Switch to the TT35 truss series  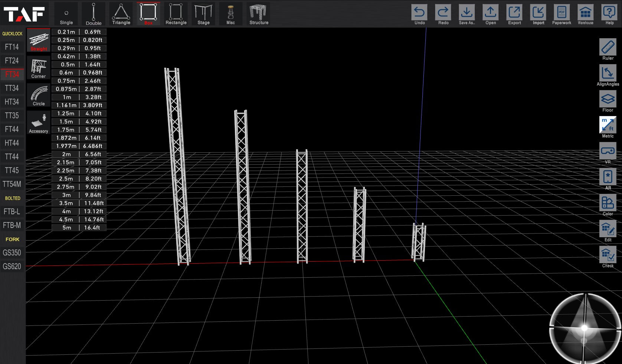point(12,115)
